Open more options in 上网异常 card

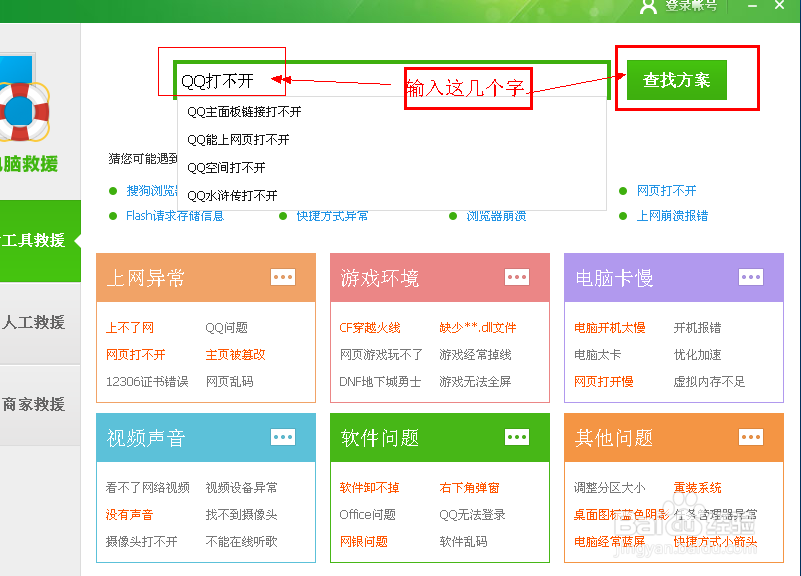(x=283, y=277)
